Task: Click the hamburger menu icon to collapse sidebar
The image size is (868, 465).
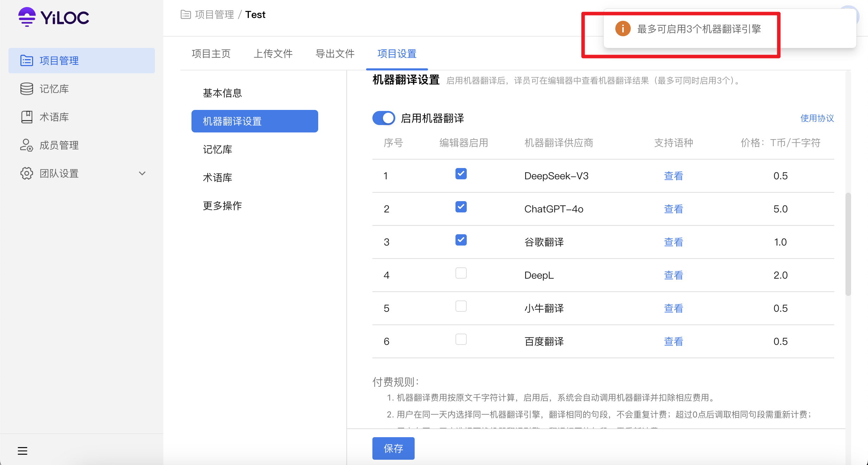Action: (23, 451)
